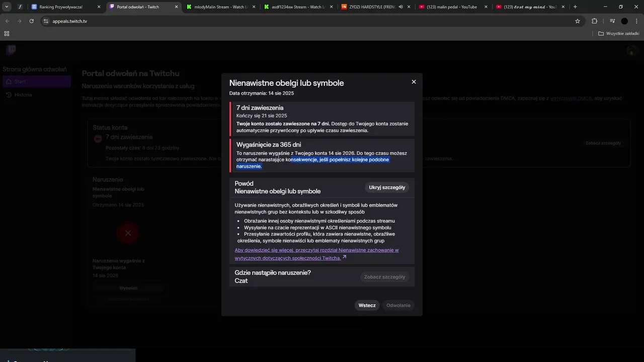Image resolution: width=644 pixels, height=362 pixels.
Task: Click the Strona główna odwołań sidebar title
Action: pos(35,69)
